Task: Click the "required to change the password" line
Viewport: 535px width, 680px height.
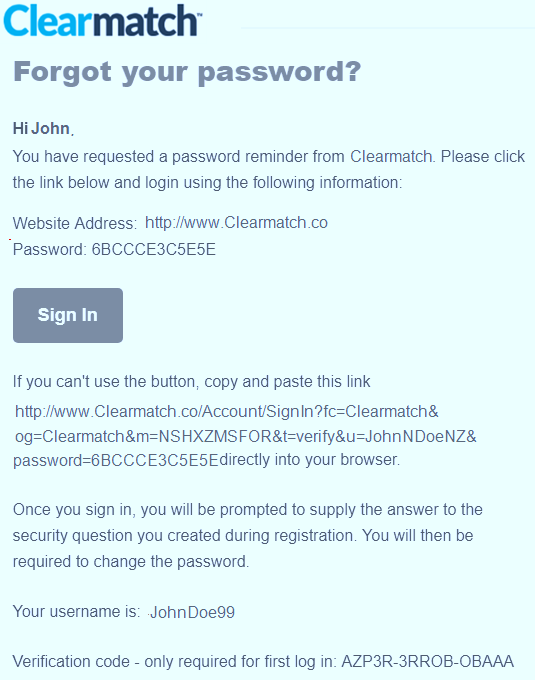Action: click(x=131, y=562)
